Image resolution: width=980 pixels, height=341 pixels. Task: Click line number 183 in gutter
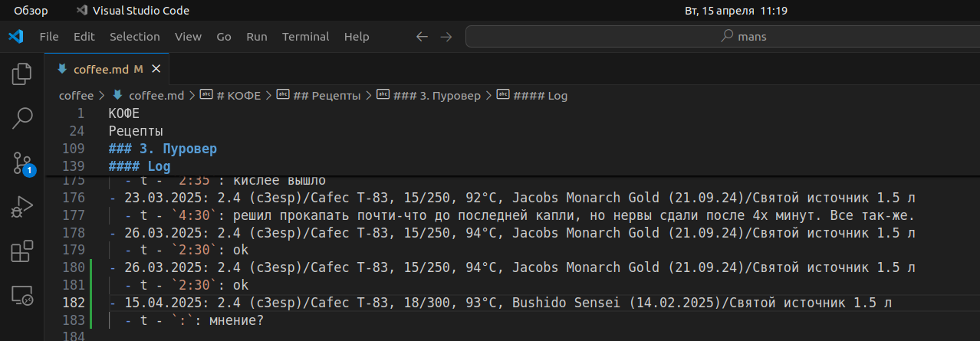tap(73, 320)
